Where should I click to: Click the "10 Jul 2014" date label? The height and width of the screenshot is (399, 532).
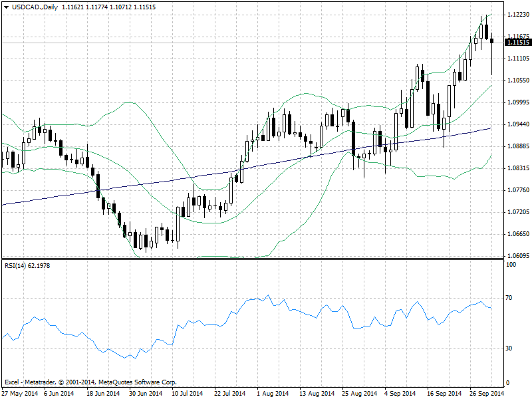point(188,393)
